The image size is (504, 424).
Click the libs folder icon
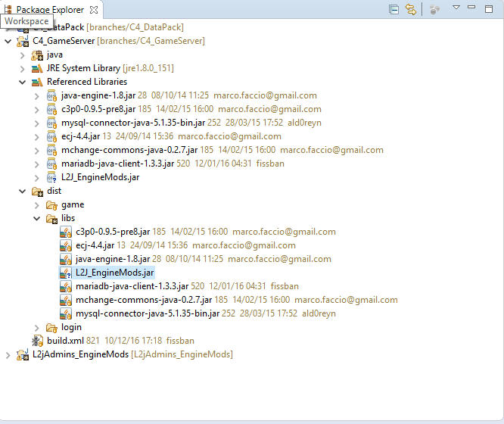[51, 219]
